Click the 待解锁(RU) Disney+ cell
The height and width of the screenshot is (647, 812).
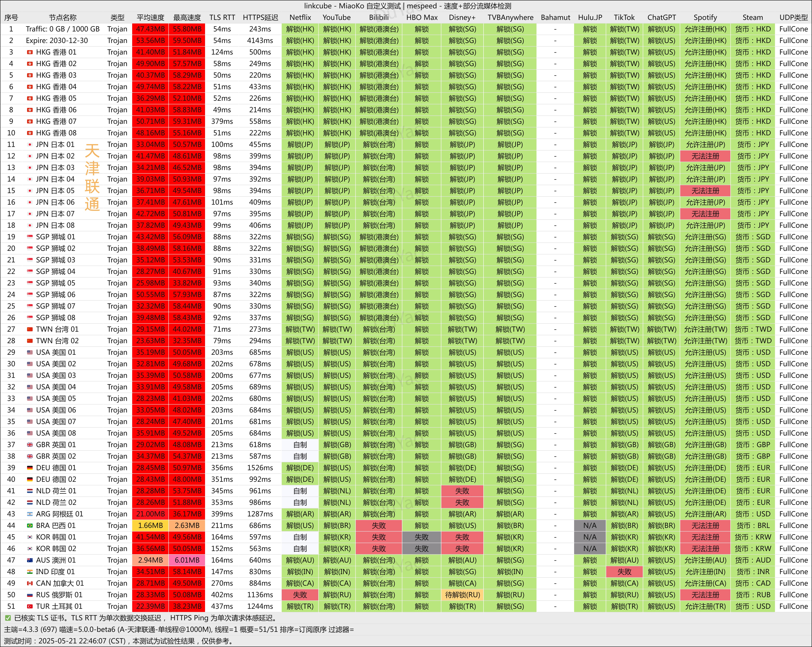pyautogui.click(x=462, y=595)
